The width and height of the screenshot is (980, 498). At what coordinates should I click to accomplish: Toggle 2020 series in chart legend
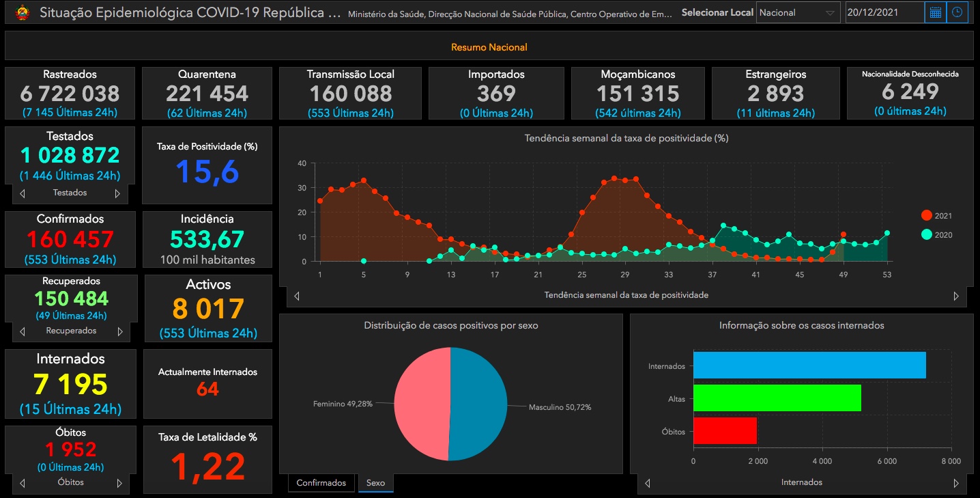926,235
